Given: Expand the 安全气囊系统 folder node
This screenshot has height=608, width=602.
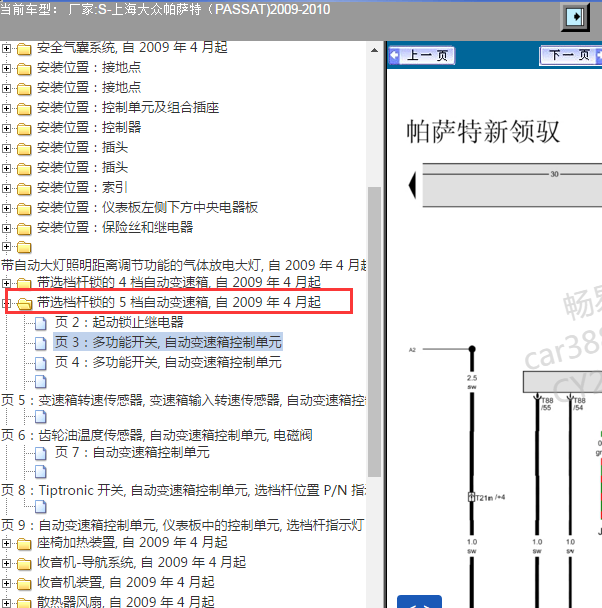Looking at the screenshot, I should click(6, 48).
